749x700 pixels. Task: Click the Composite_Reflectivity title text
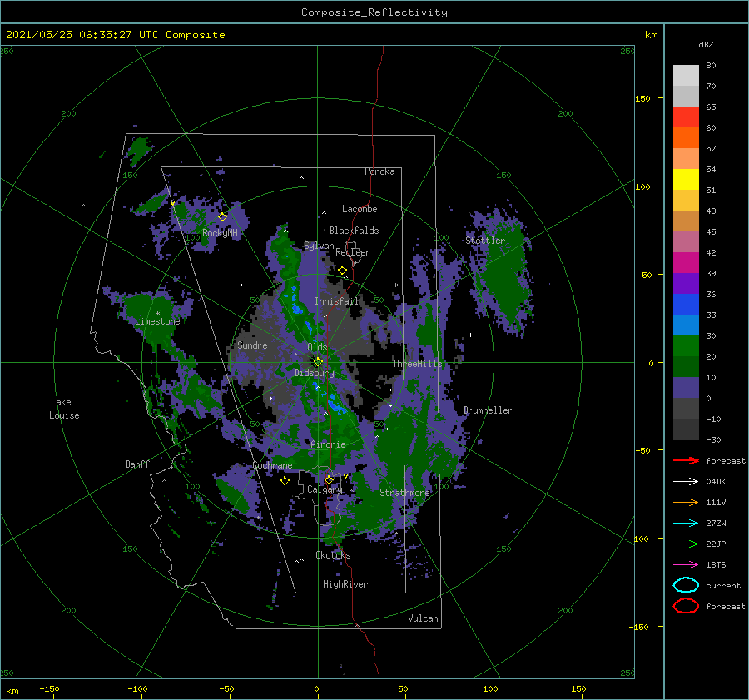pos(374,12)
